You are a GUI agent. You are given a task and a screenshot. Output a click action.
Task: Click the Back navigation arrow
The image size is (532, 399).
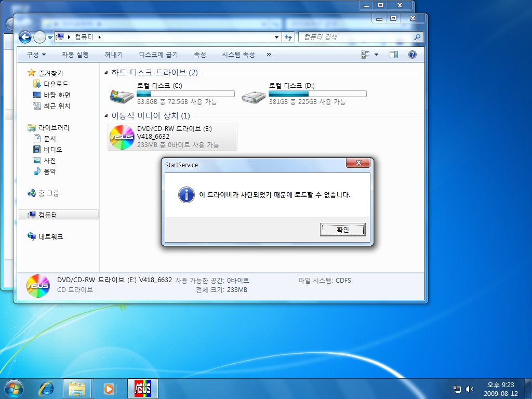tap(25, 37)
